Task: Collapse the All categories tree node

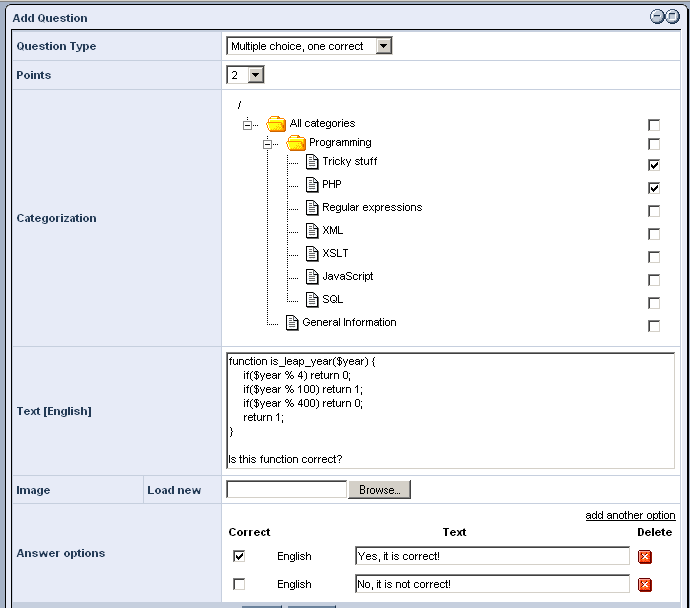Action: coord(247,125)
